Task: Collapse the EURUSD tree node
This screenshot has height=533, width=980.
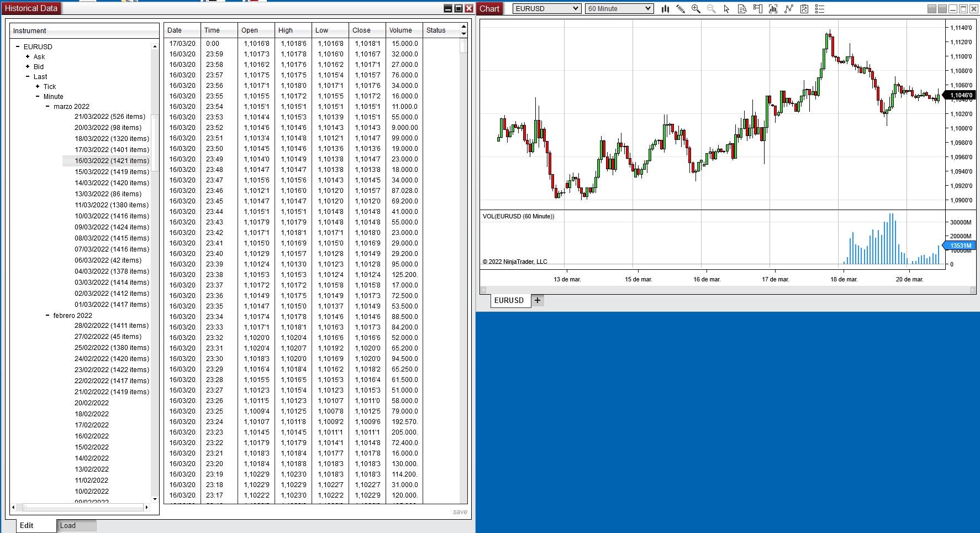Action: point(18,47)
